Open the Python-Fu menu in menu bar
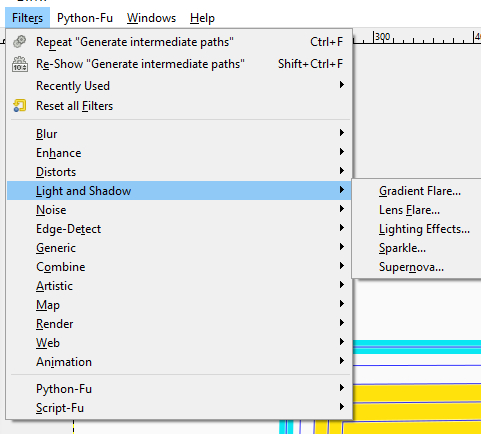This screenshot has width=481, height=434. click(85, 18)
